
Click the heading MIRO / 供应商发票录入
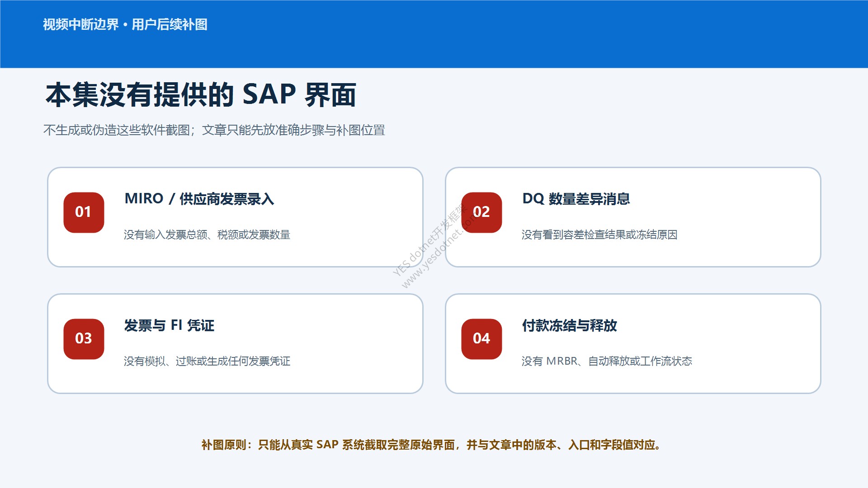[199, 199]
